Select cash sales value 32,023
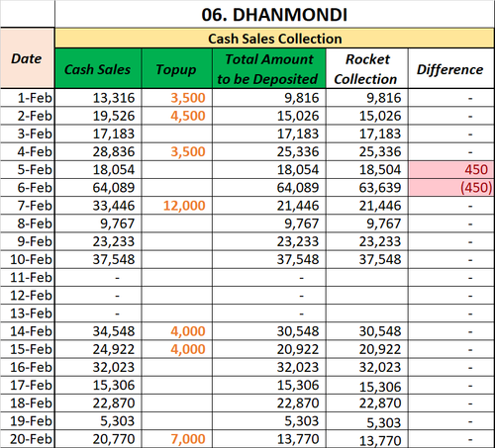This screenshot has width=495, height=448. pyautogui.click(x=98, y=367)
